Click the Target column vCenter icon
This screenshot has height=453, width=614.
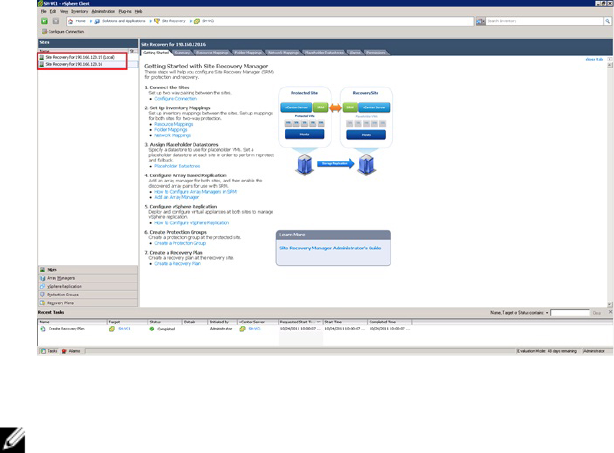tap(112, 329)
